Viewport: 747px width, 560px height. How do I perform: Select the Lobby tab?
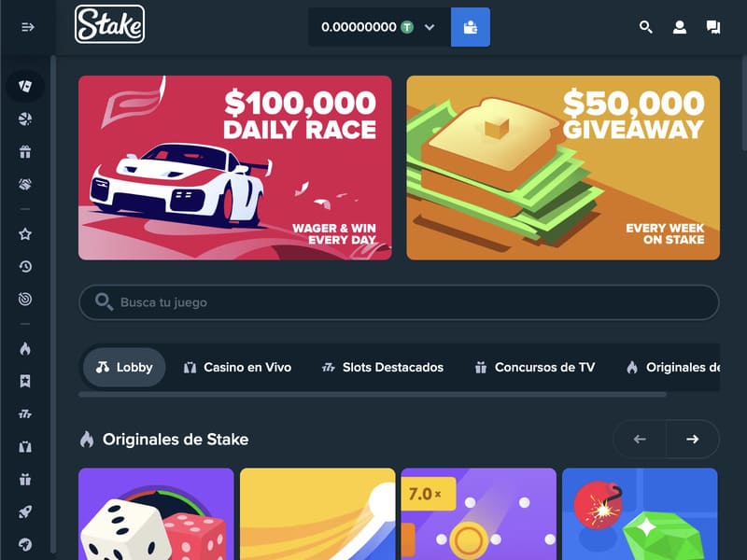[x=124, y=367]
